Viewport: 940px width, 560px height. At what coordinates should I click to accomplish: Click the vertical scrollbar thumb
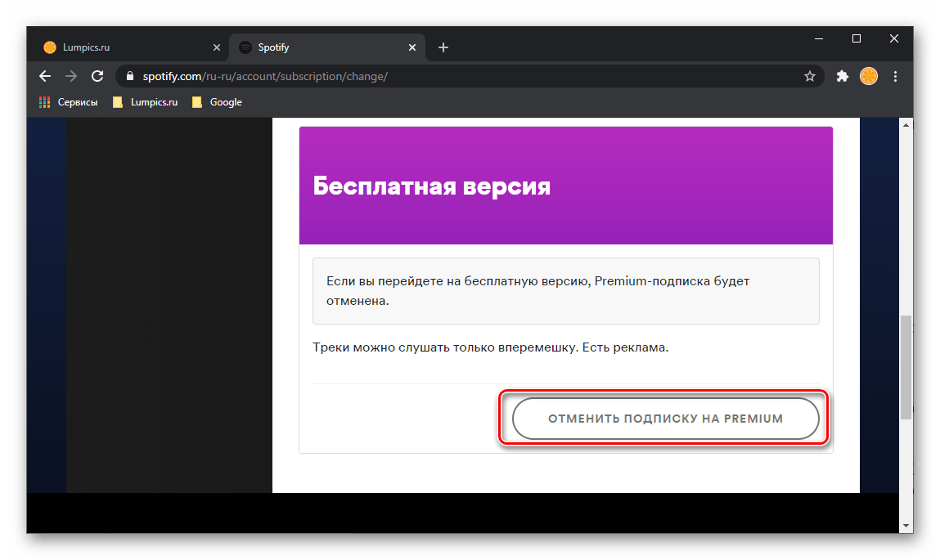click(906, 367)
